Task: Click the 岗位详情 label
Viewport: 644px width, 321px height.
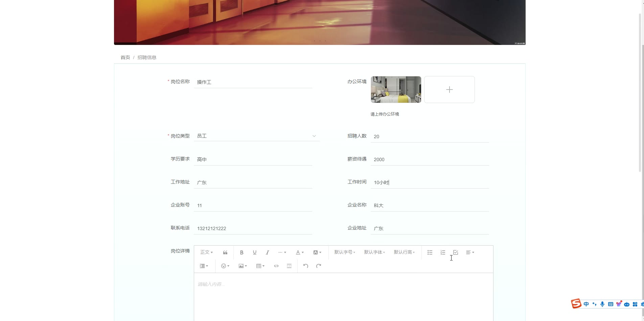Action: coord(180,251)
